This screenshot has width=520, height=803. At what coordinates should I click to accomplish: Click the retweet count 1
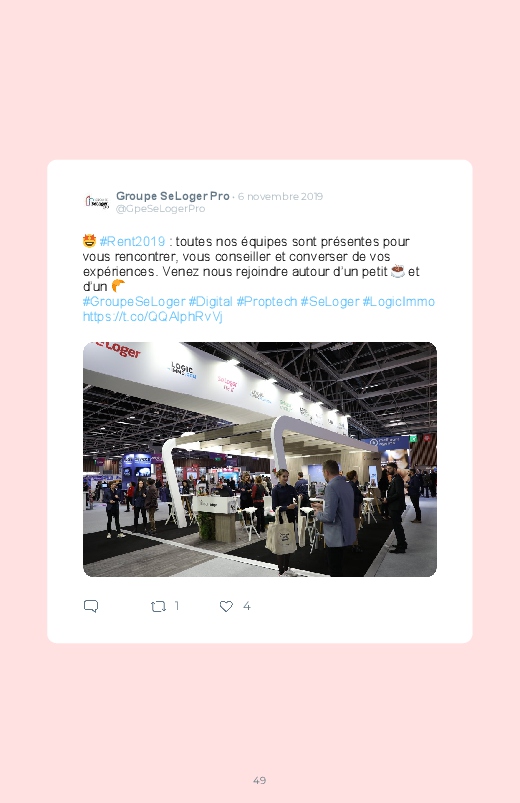pos(177,606)
